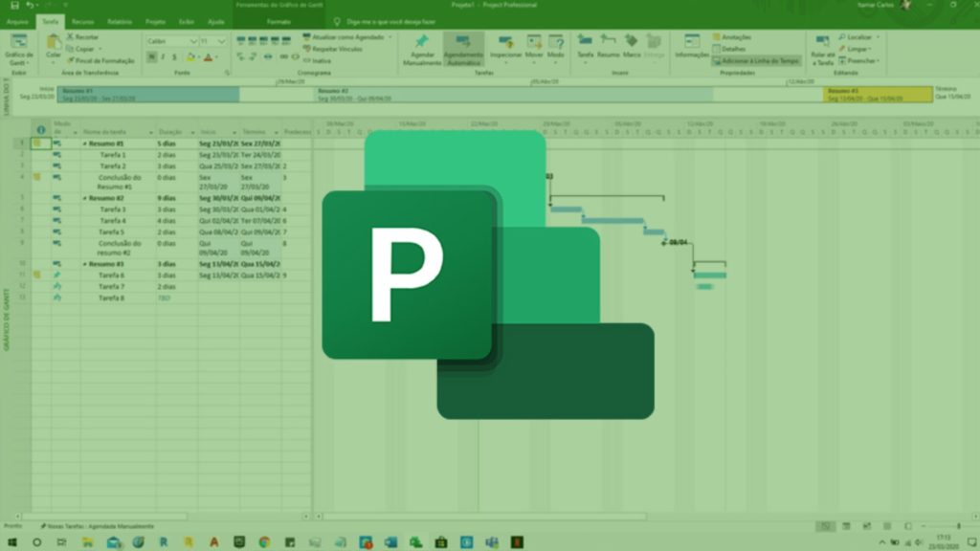Open the Calibri font name dropdown
The width and height of the screenshot is (980, 551).
pos(193,41)
